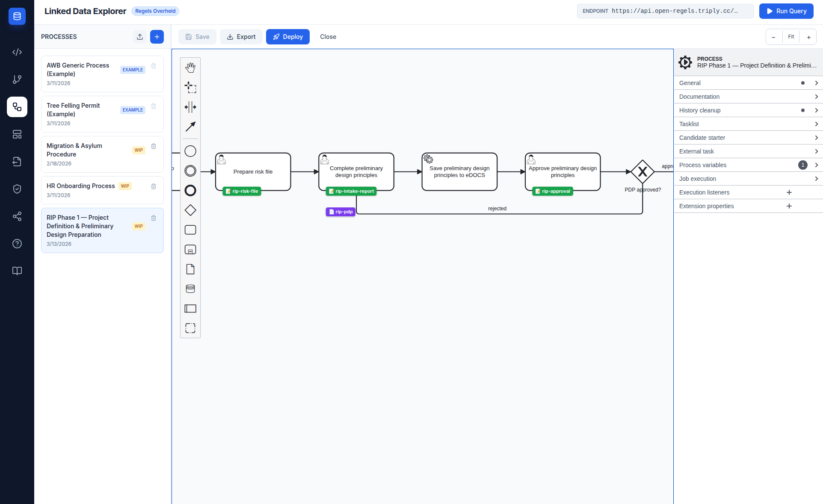This screenshot has width=823, height=504.
Task: Create a Gateway using the diamond palette icon
Action: pyautogui.click(x=190, y=210)
